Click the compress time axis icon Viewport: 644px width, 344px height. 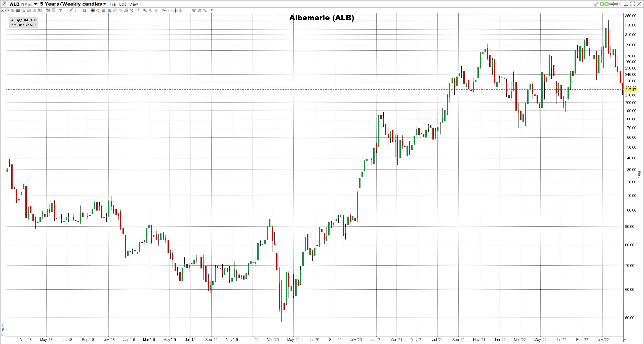181,10
